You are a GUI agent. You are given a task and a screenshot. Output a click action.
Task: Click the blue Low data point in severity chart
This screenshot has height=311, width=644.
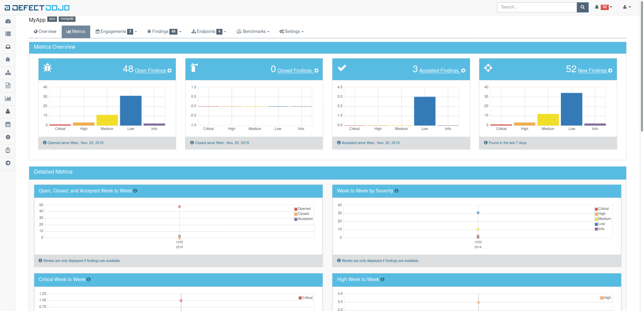click(478, 213)
